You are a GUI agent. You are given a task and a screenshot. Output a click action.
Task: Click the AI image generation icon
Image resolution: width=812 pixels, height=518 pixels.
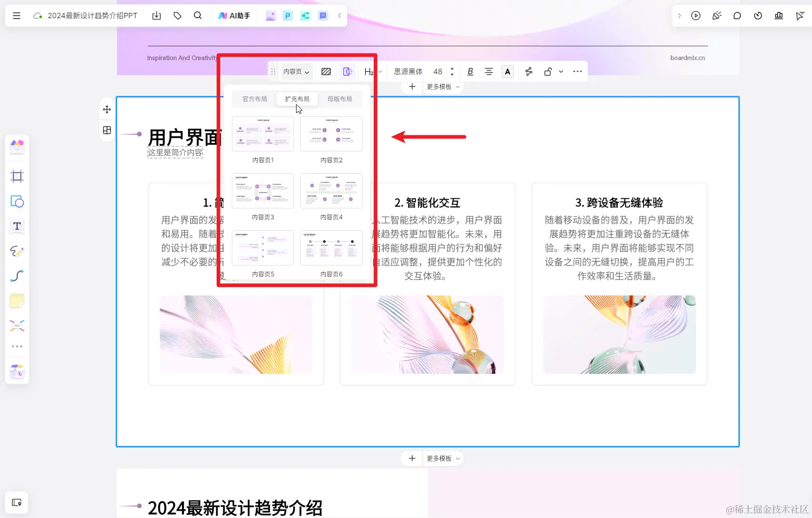(271, 16)
